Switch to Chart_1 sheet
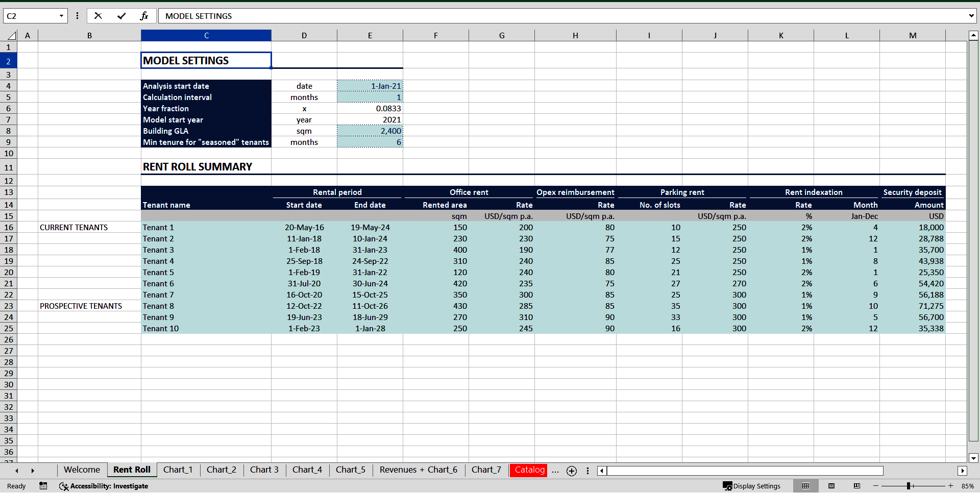The image size is (980, 493). click(x=178, y=470)
